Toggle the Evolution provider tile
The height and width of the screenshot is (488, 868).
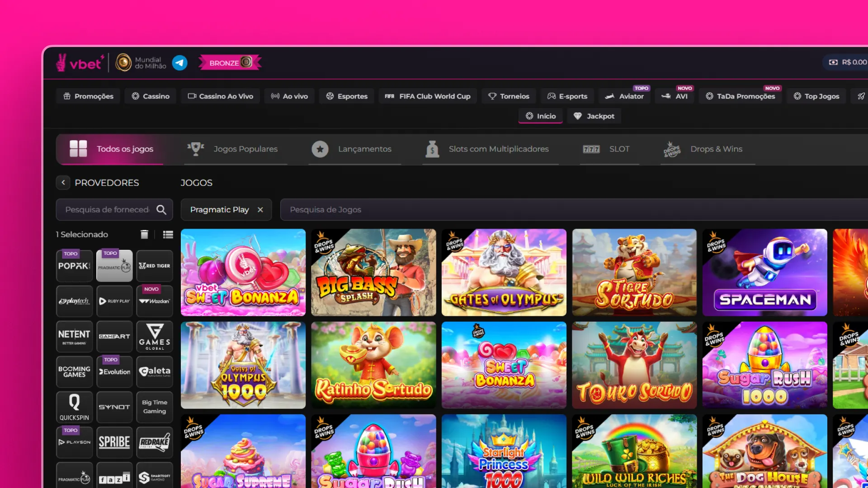(x=114, y=372)
